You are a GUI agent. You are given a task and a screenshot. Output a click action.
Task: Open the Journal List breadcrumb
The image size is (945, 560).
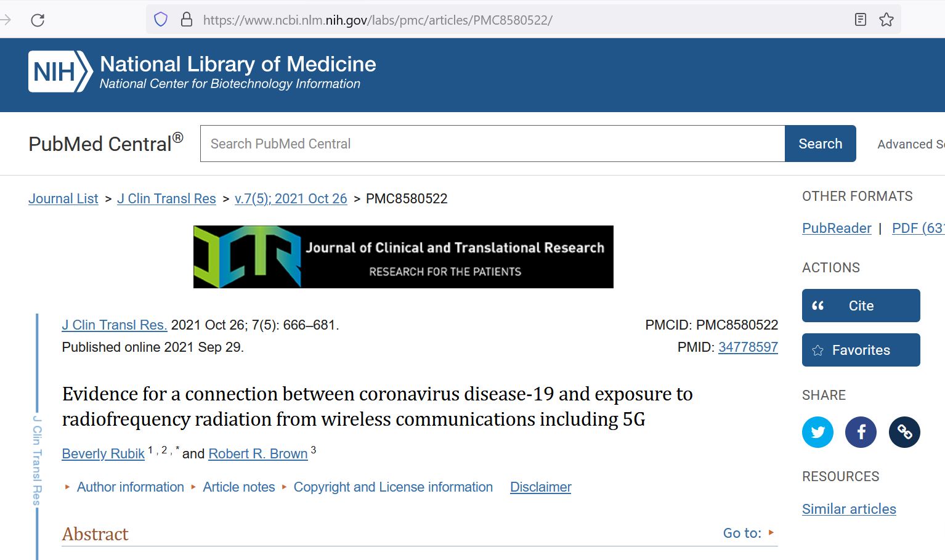click(x=63, y=199)
